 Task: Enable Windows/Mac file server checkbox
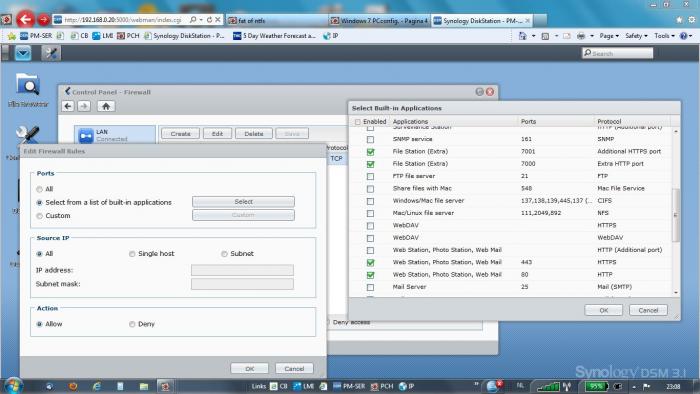pos(371,201)
